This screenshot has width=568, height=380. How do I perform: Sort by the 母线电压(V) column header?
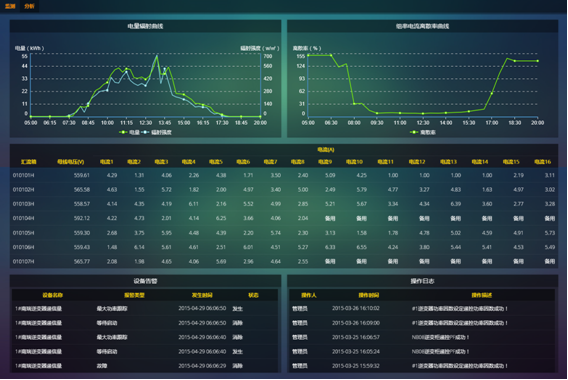pos(71,162)
